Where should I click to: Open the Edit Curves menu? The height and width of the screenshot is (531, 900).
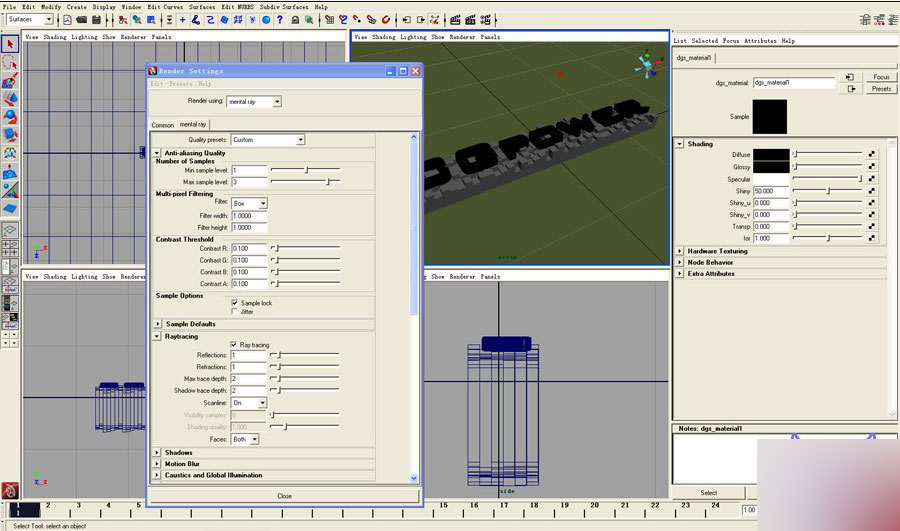(166, 6)
